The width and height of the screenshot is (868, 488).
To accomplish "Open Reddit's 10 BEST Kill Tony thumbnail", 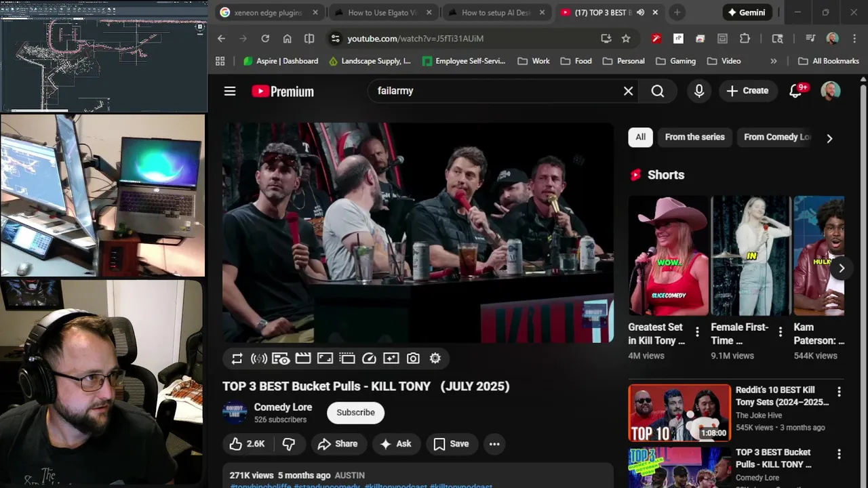I will click(679, 413).
